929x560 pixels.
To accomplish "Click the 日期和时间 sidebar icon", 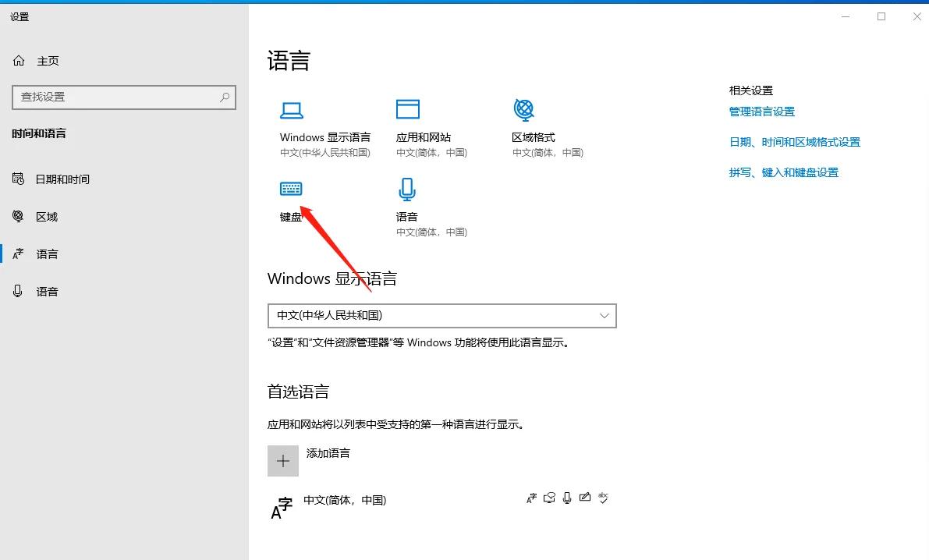I will coord(18,179).
